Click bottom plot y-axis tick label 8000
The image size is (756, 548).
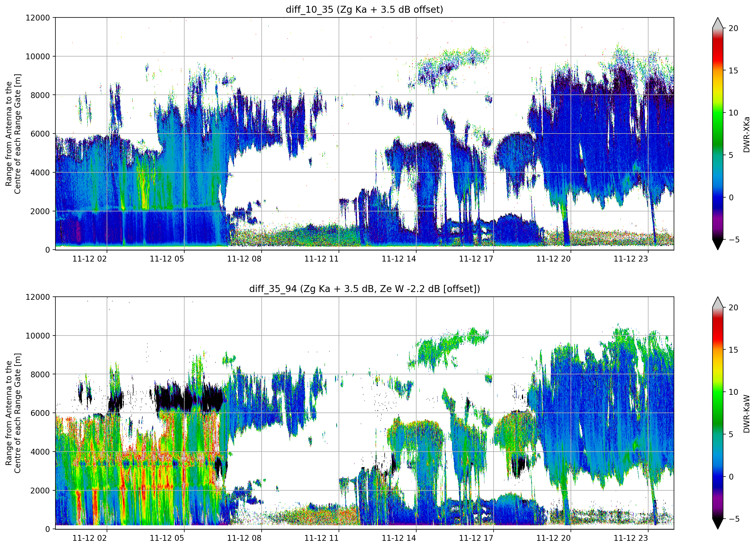click(x=40, y=374)
